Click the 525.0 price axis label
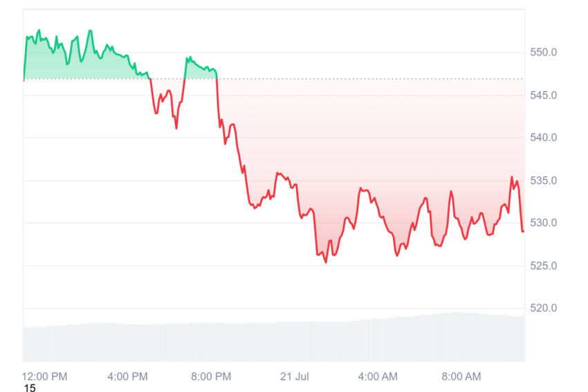The image size is (588, 392). coord(543,265)
